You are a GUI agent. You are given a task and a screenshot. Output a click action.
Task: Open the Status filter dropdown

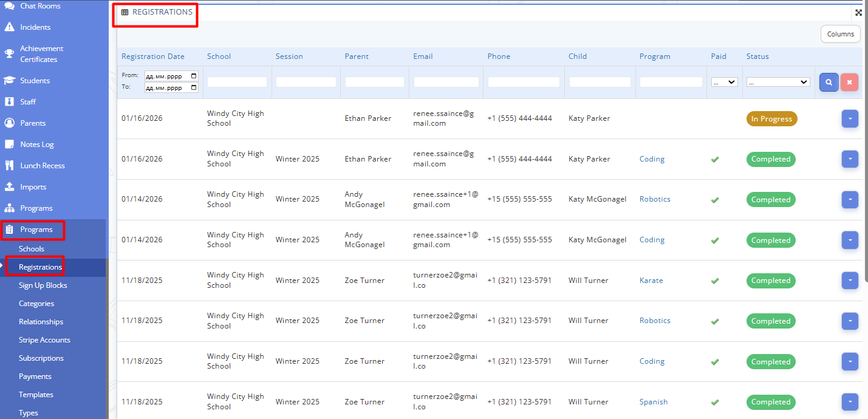click(x=777, y=82)
